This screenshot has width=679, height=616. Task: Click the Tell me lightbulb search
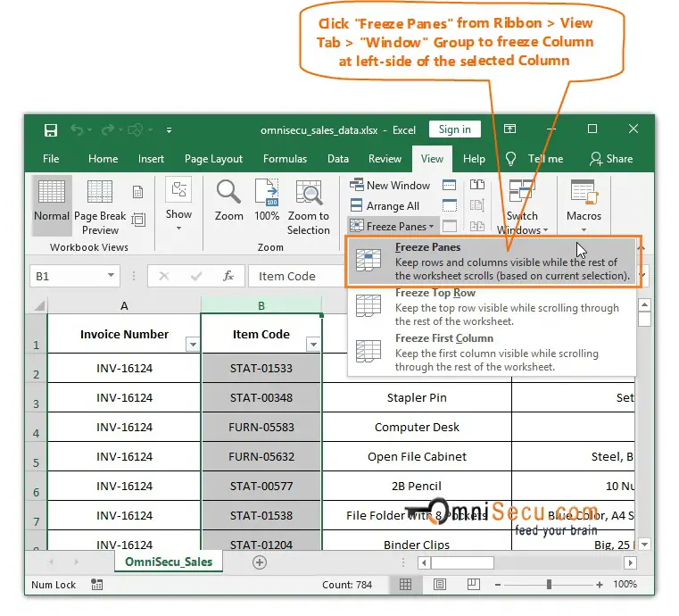(x=534, y=159)
